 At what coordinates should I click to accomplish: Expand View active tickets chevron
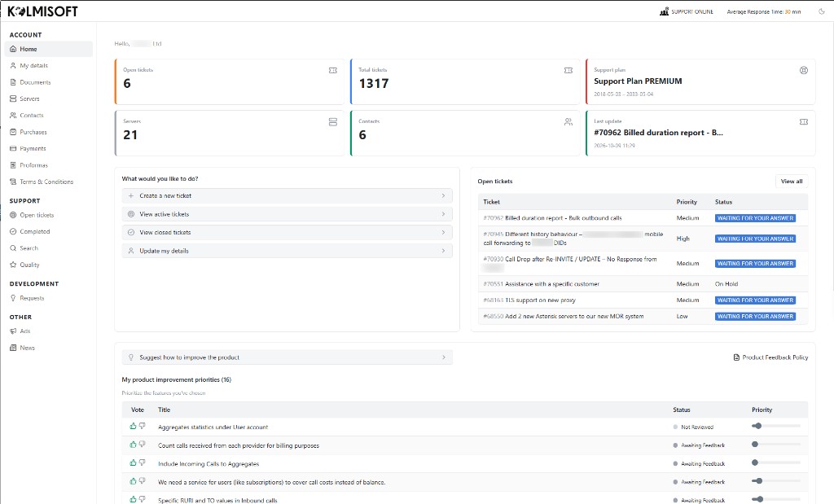[x=443, y=213]
